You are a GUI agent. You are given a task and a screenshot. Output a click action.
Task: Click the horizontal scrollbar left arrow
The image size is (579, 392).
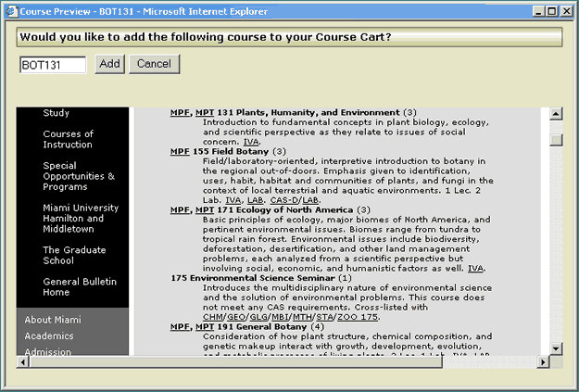pos(23,362)
